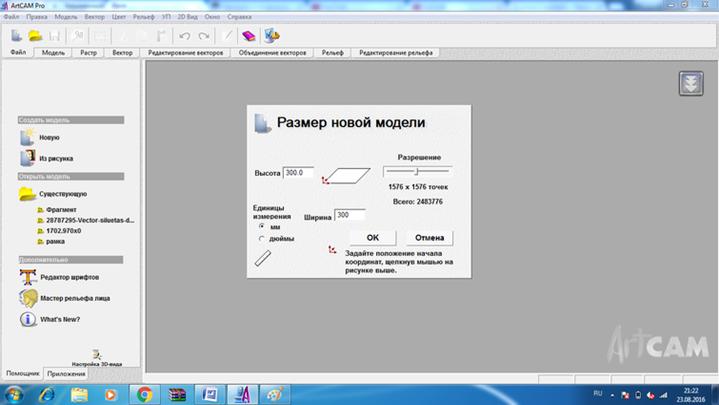The width and height of the screenshot is (719, 405).
Task: Open recent file 1702.970x0
Action: coord(59,231)
